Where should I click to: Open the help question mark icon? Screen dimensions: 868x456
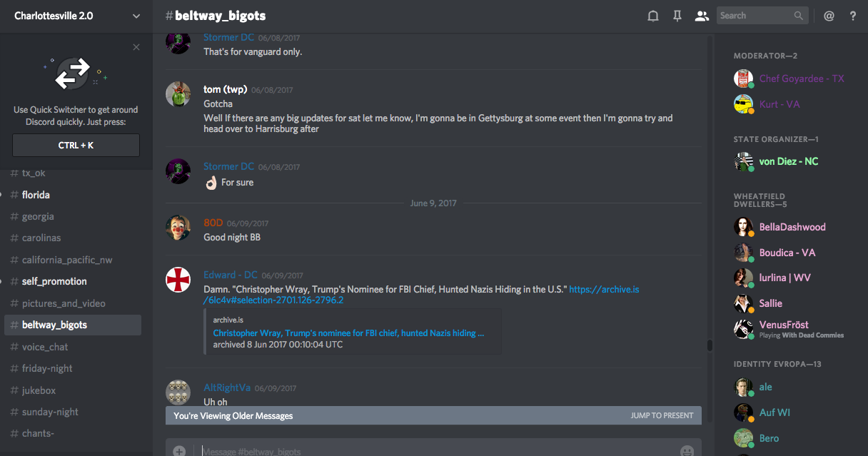(852, 16)
